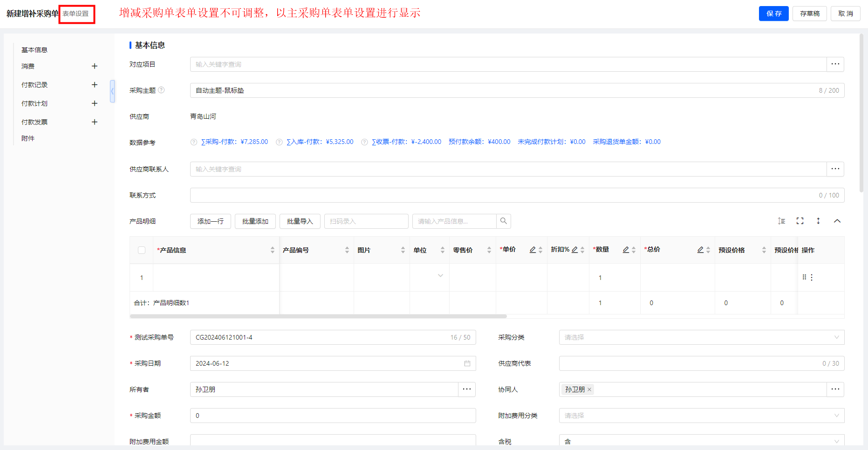This screenshot has height=450, width=868.
Task: Sort by 单位 column
Action: pyautogui.click(x=443, y=250)
